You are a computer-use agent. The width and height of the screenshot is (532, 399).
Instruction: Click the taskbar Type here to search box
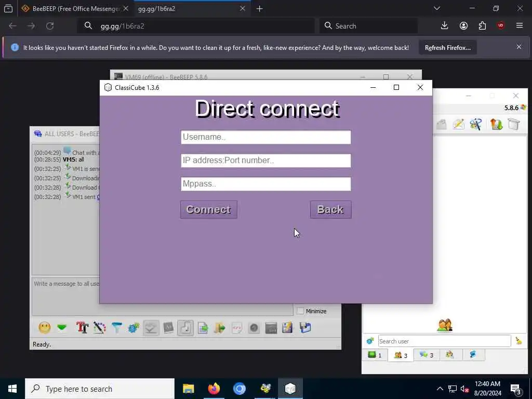click(x=100, y=389)
